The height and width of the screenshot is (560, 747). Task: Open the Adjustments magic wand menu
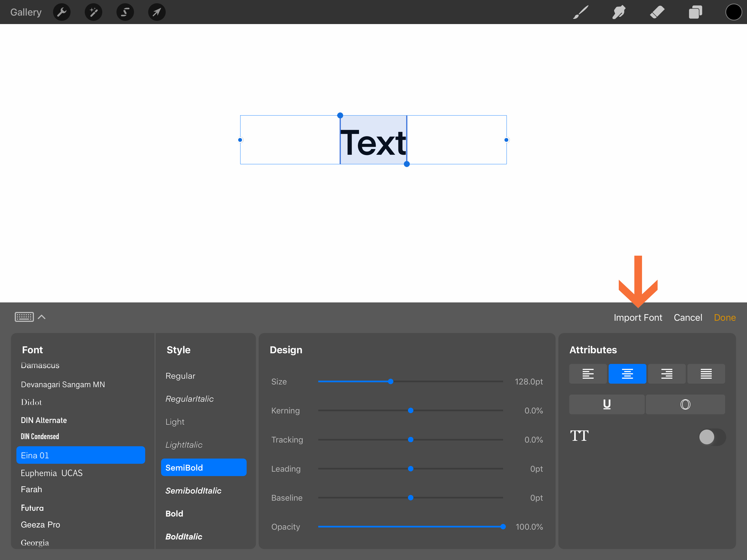tap(94, 13)
